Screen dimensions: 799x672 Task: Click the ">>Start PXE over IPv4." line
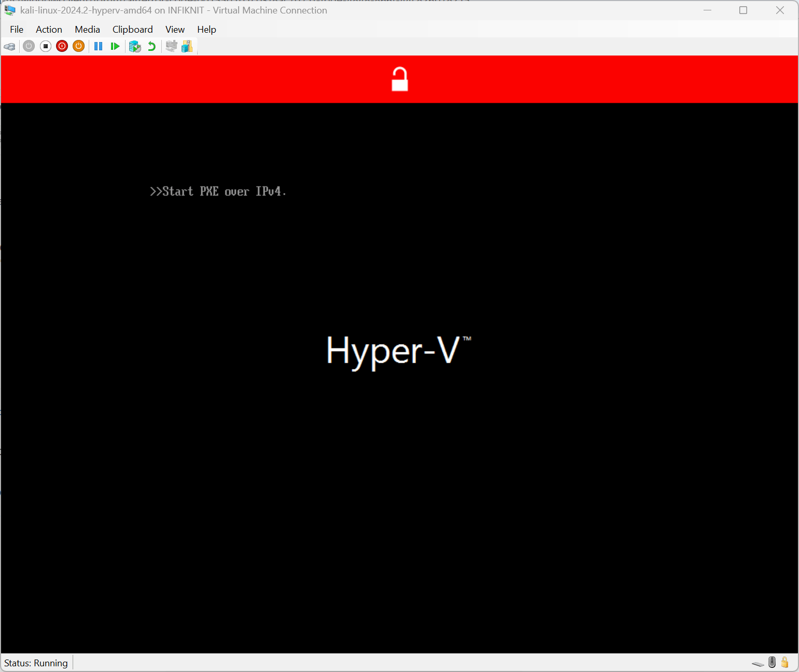(x=218, y=191)
